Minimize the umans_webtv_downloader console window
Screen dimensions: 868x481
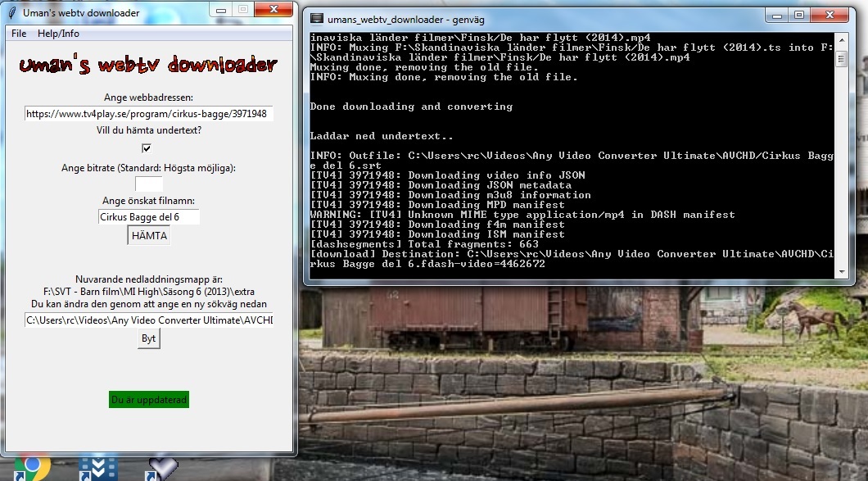click(776, 16)
